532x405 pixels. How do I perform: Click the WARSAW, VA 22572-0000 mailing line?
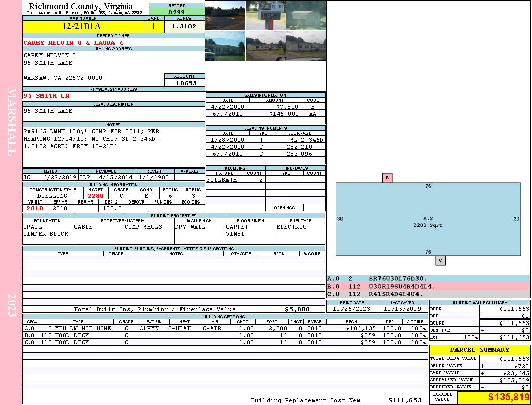(x=63, y=78)
